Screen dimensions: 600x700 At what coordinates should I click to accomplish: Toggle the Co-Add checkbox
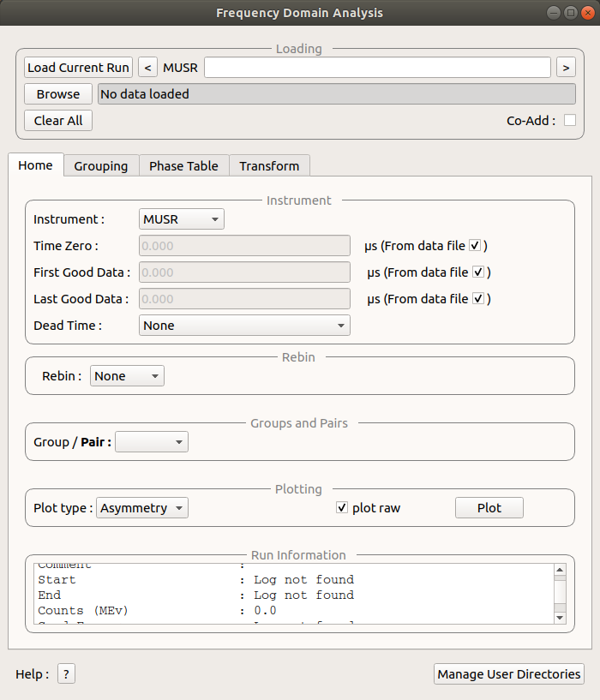pyautogui.click(x=569, y=121)
